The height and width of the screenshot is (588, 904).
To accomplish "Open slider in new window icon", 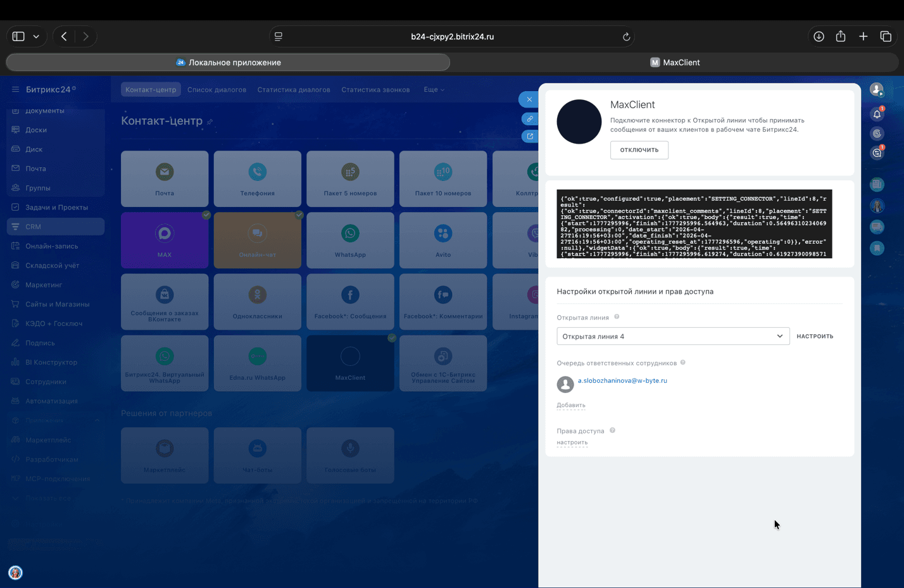I will (530, 136).
